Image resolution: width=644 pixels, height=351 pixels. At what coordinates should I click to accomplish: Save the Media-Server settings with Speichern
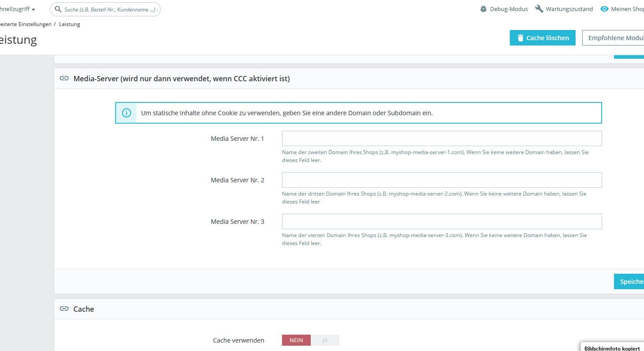click(x=629, y=282)
